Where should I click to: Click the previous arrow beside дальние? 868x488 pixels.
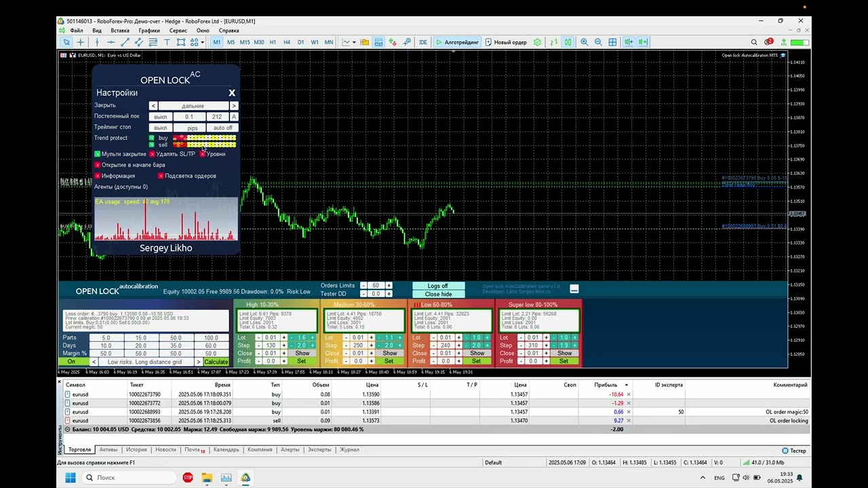tap(153, 106)
